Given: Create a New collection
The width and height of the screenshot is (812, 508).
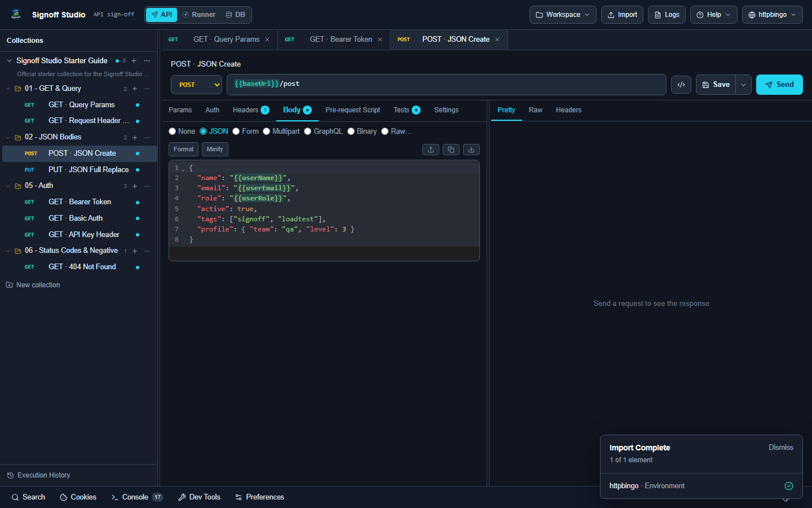Looking at the screenshot, I should point(33,285).
